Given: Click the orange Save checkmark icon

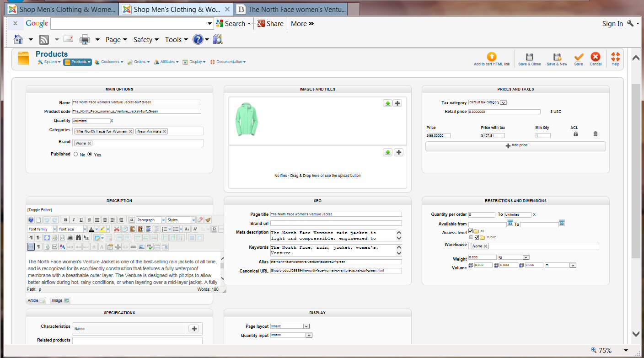Looking at the screenshot, I should [579, 57].
